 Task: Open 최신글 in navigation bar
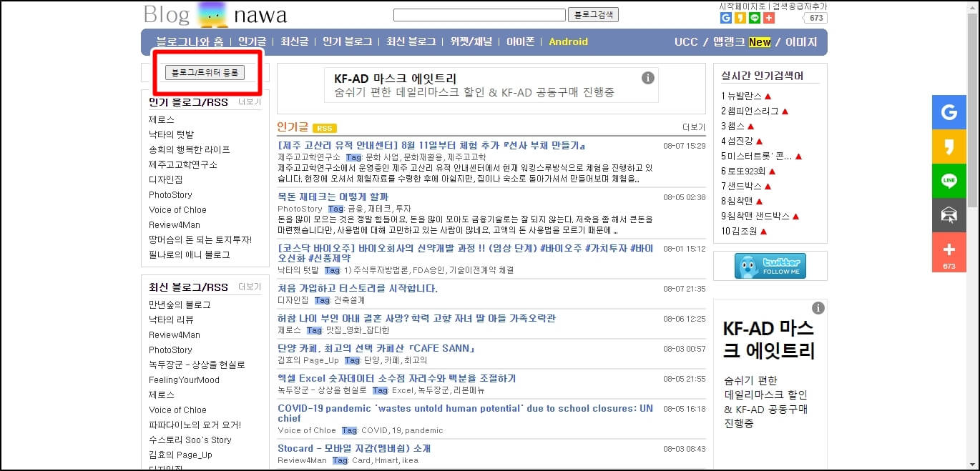[294, 41]
